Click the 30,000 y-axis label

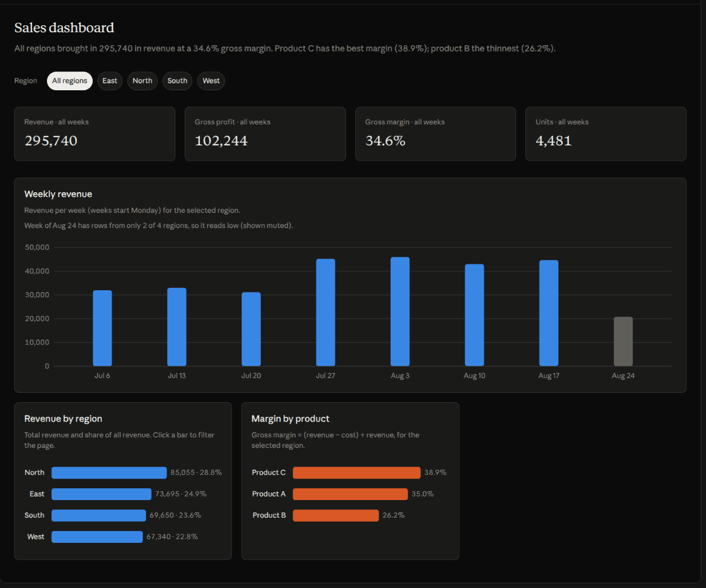[37, 295]
